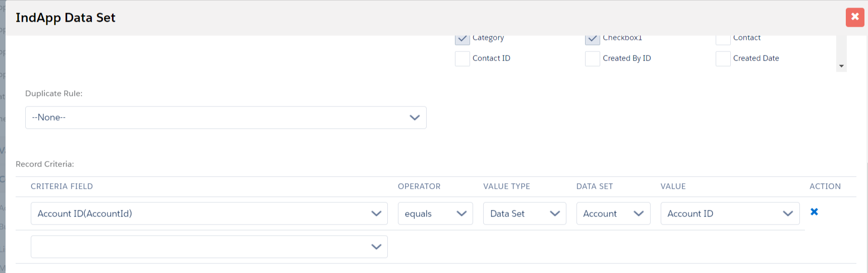Screen dimensions: 868x273
Task: Tick the Contact ID checkbox
Action: pos(462,59)
